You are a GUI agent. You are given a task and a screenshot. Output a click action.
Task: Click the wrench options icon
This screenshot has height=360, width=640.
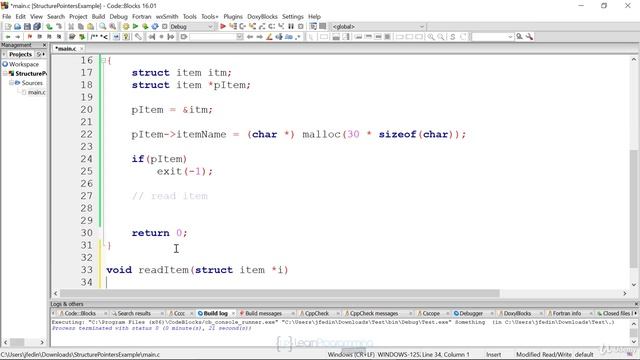(529, 37)
